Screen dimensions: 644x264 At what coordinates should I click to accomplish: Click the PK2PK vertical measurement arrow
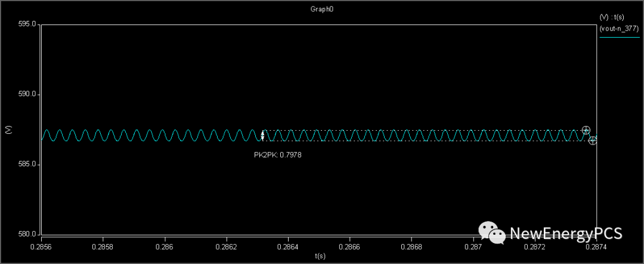coord(262,136)
